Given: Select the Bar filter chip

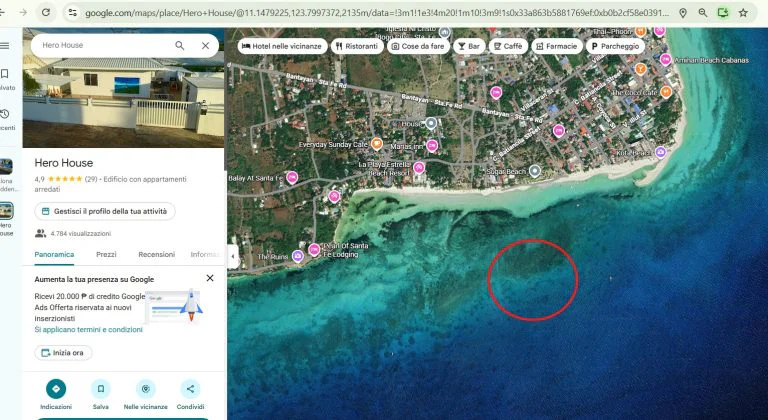Looking at the screenshot, I should coord(469,46).
